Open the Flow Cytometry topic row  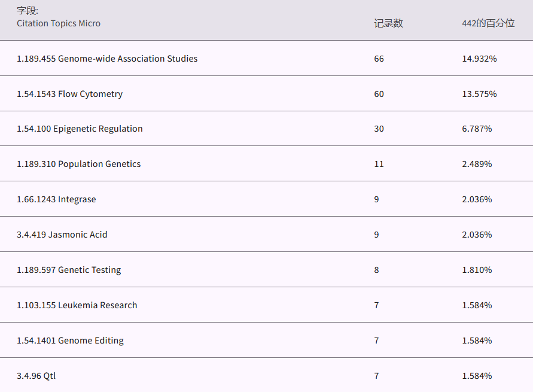tap(69, 94)
